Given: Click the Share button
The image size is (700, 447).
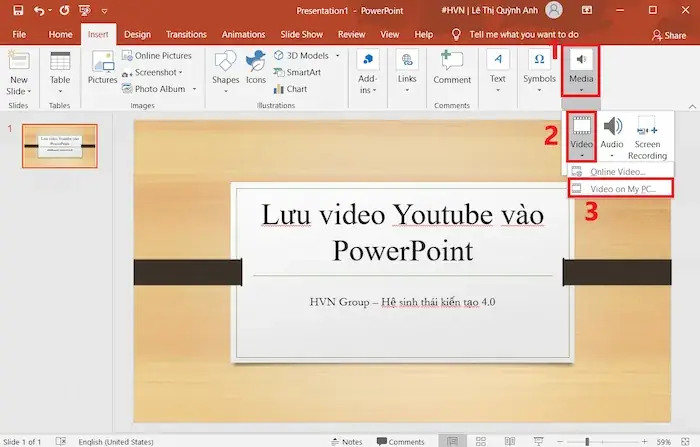Looking at the screenshot, I should (x=669, y=35).
